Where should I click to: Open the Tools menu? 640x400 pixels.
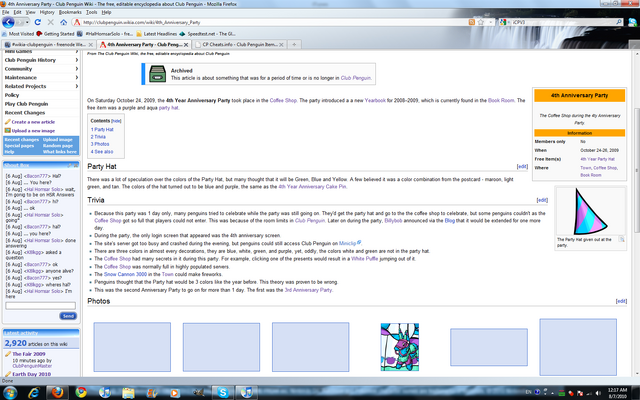[x=91, y=12]
